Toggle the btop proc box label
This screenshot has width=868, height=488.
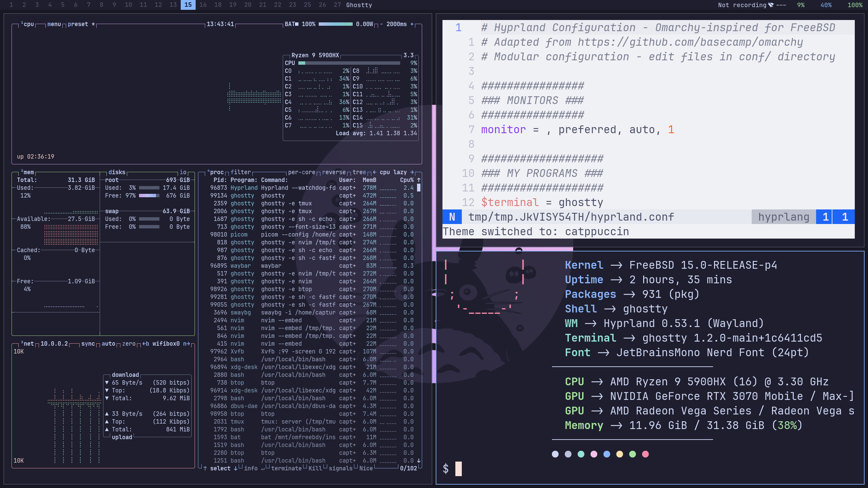pos(215,172)
